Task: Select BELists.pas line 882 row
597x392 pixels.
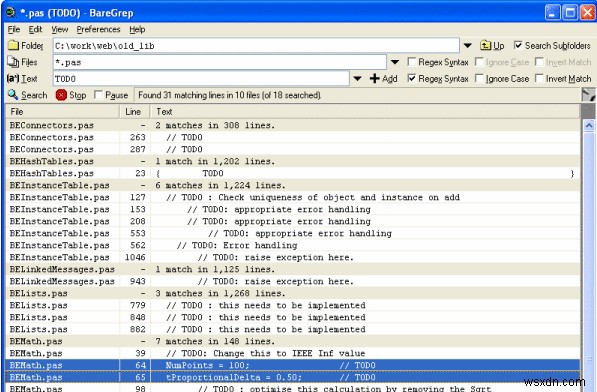Action: coord(293,329)
